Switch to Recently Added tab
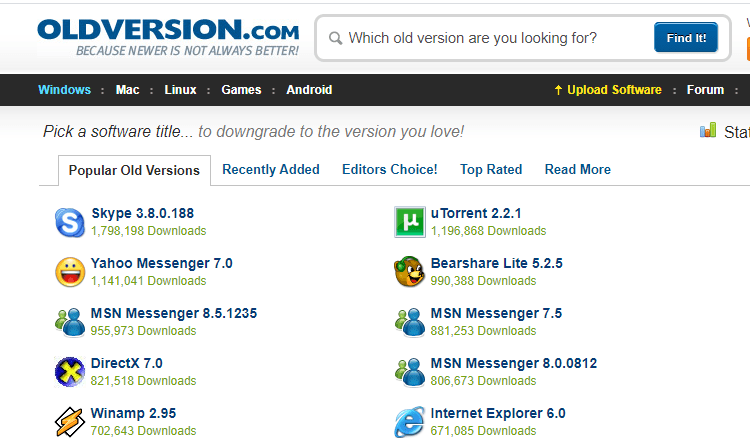Screen dimensions: 750x447 [x=271, y=170]
